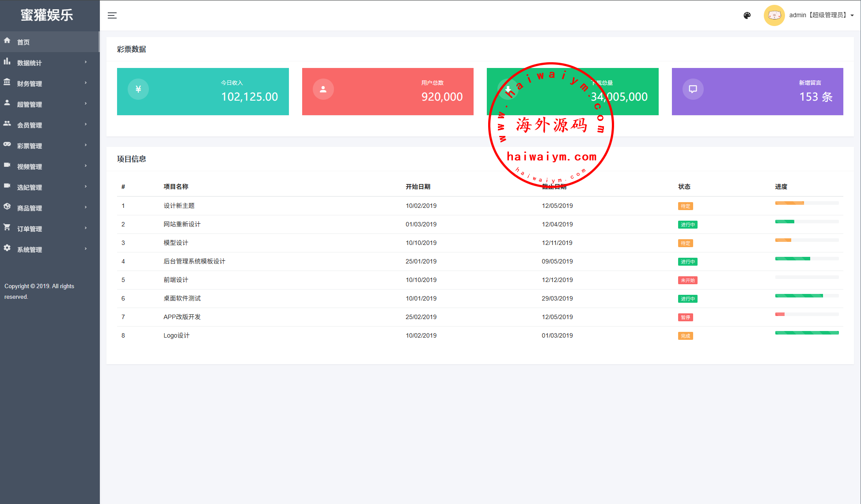This screenshot has width=861, height=504.
Task: Click the admin avatar image
Action: pos(774,15)
